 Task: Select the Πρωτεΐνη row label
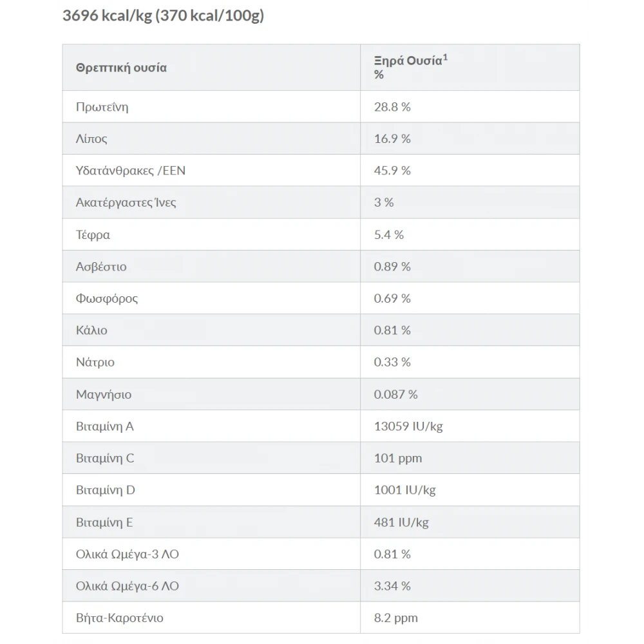coord(102,107)
